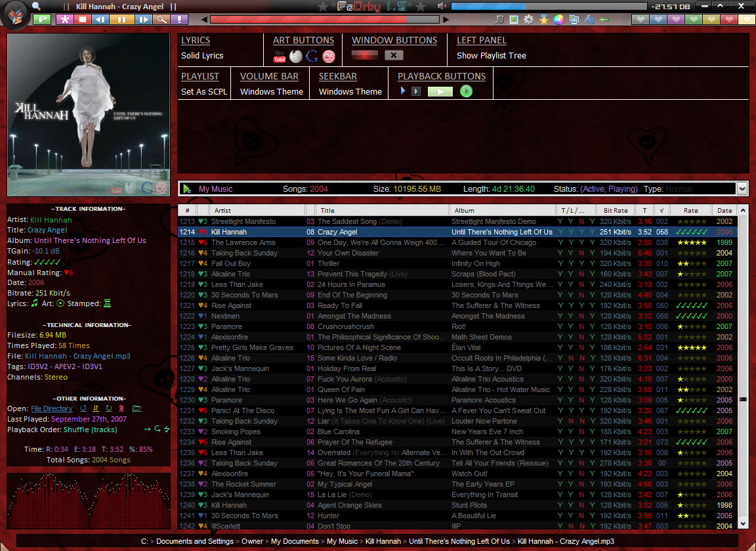Toggle mute with the speaker icon

coord(441,7)
